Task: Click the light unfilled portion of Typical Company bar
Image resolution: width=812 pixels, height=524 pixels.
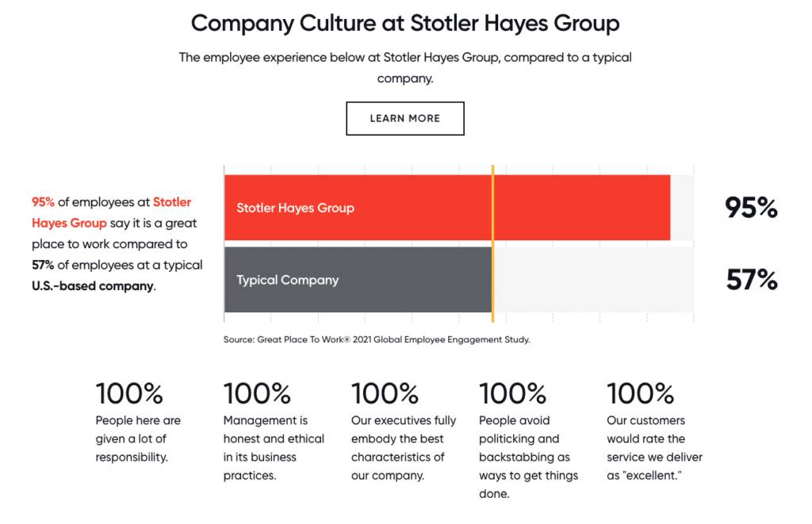Action: pyautogui.click(x=593, y=280)
